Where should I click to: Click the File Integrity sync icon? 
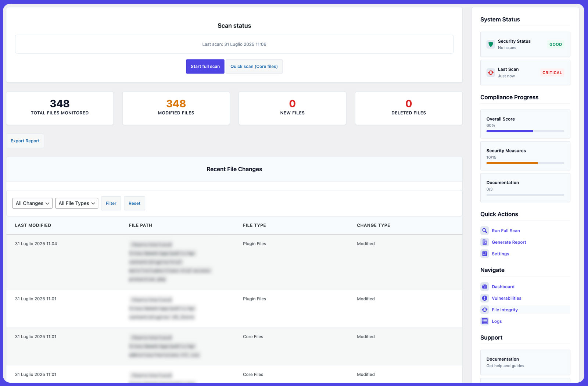(484, 310)
